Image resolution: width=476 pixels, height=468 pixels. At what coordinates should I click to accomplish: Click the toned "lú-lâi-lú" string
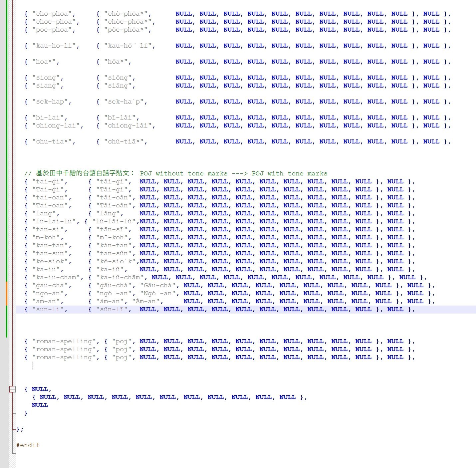[x=114, y=222]
